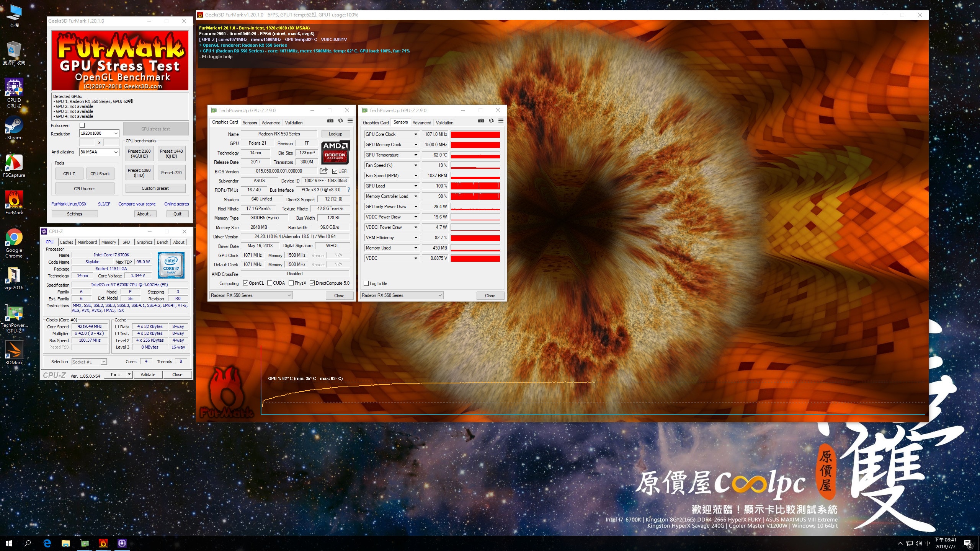Open hamburger menu in left GPU-Z window
The image size is (980, 551).
coord(350,121)
